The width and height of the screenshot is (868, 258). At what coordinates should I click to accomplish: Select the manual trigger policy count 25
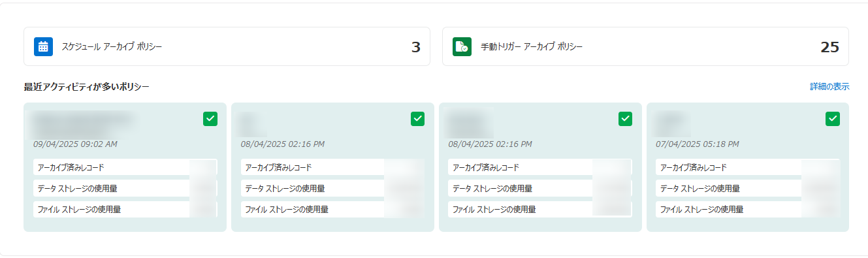click(829, 47)
